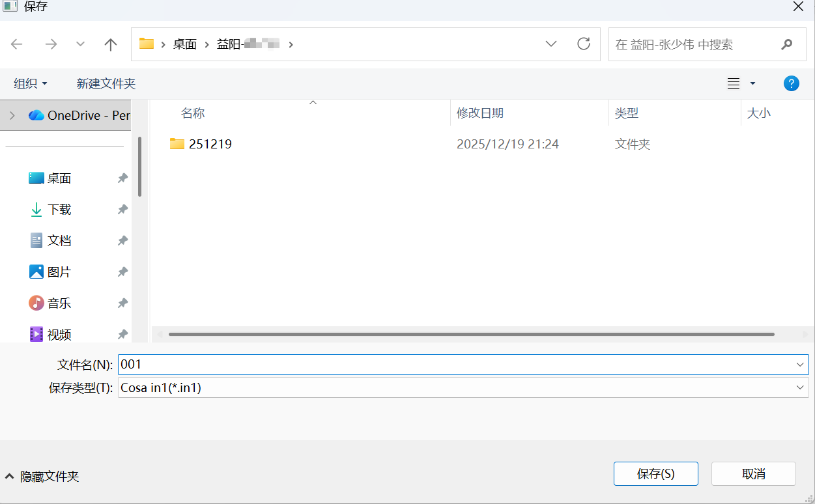The height and width of the screenshot is (504, 815).
Task: Go forward using the right arrow
Action: [51, 44]
